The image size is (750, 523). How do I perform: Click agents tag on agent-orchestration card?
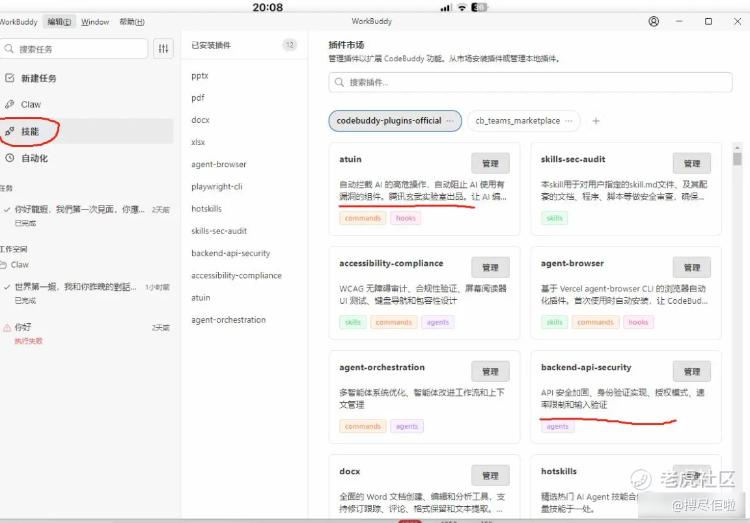click(x=407, y=426)
